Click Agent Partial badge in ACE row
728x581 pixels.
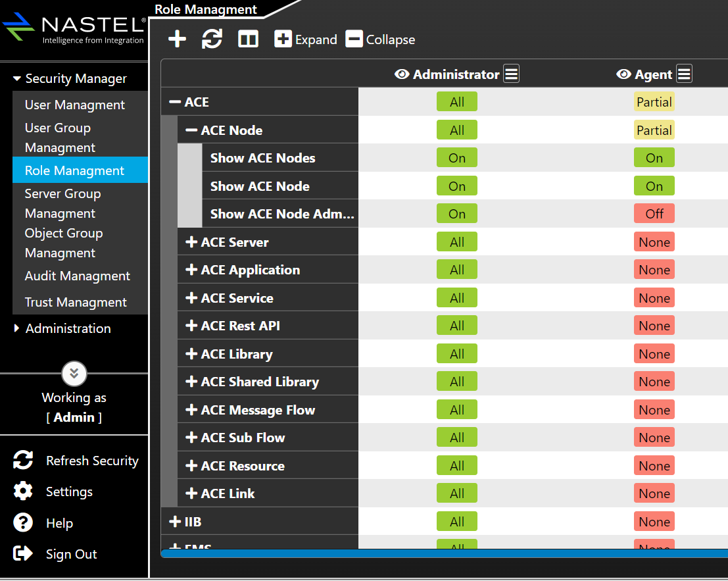654,102
